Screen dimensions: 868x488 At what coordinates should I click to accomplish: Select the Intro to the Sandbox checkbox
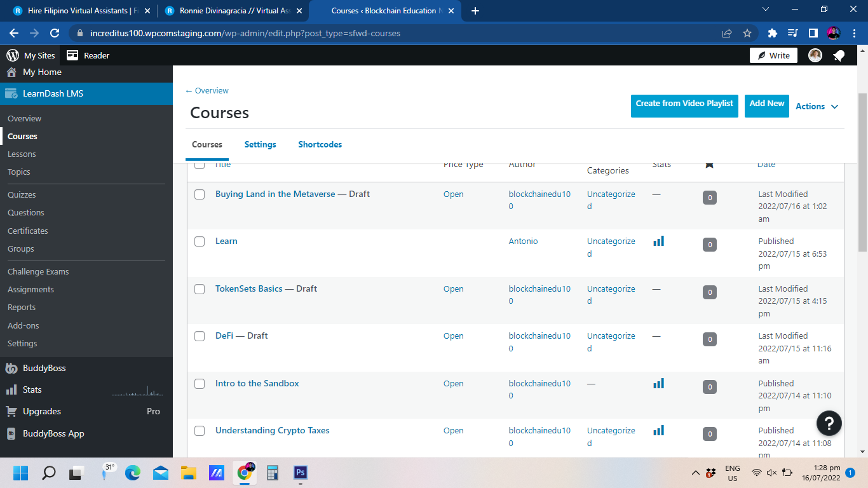(200, 384)
